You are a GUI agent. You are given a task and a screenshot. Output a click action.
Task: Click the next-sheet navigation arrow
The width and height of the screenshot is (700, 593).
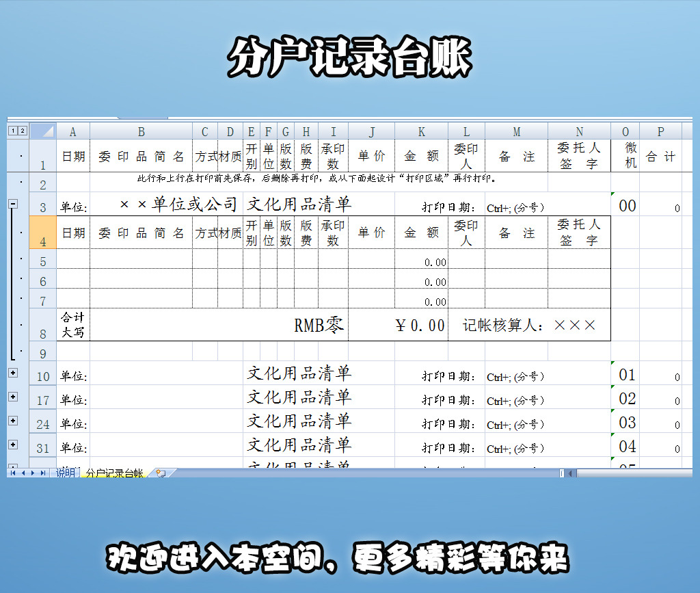[33, 472]
